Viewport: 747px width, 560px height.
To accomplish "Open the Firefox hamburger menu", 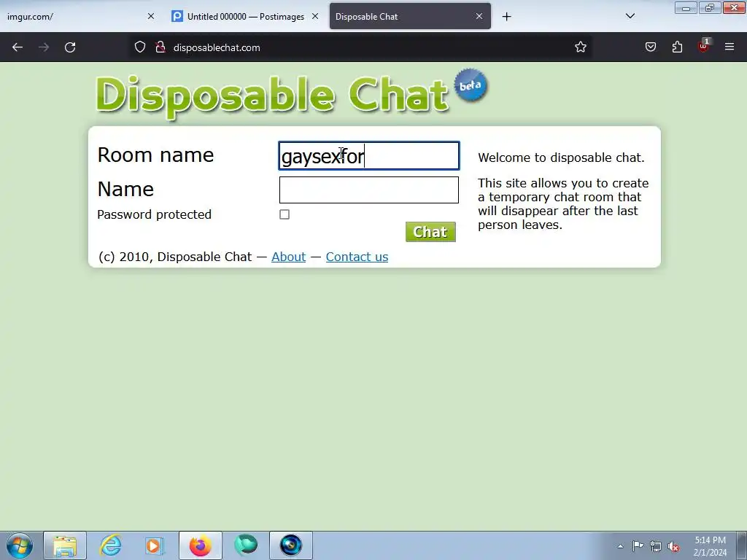I will tap(729, 47).
